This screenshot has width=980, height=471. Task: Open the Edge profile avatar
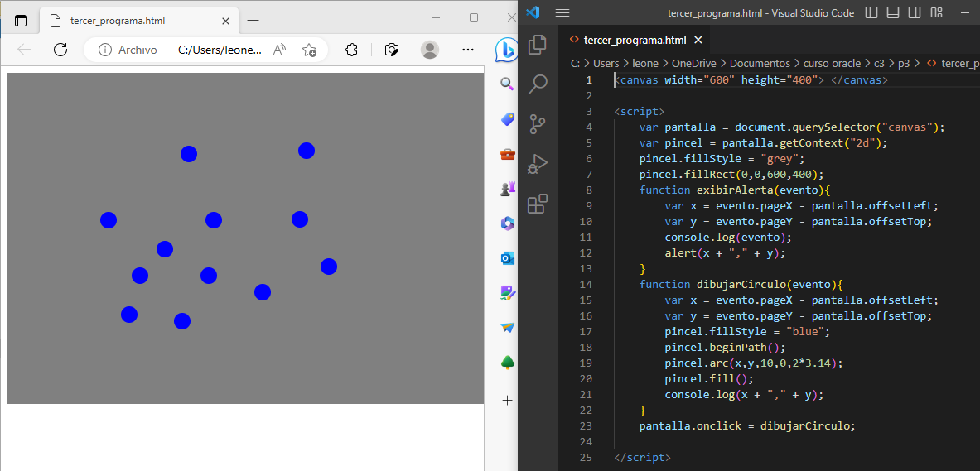[430, 50]
